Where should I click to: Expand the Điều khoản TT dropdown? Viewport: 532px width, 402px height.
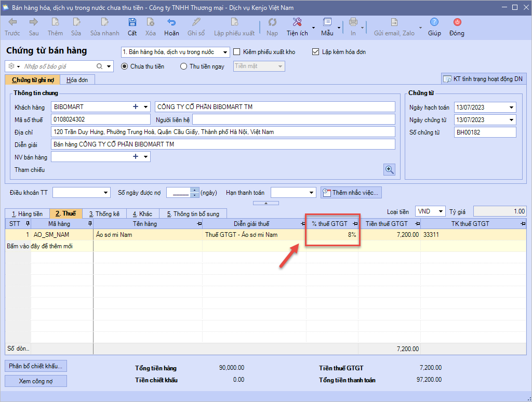click(x=106, y=193)
